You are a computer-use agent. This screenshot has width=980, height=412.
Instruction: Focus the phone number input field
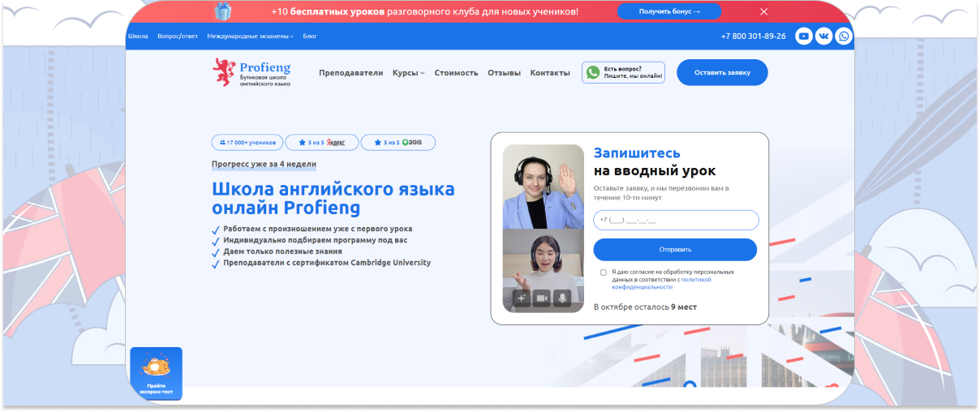675,221
